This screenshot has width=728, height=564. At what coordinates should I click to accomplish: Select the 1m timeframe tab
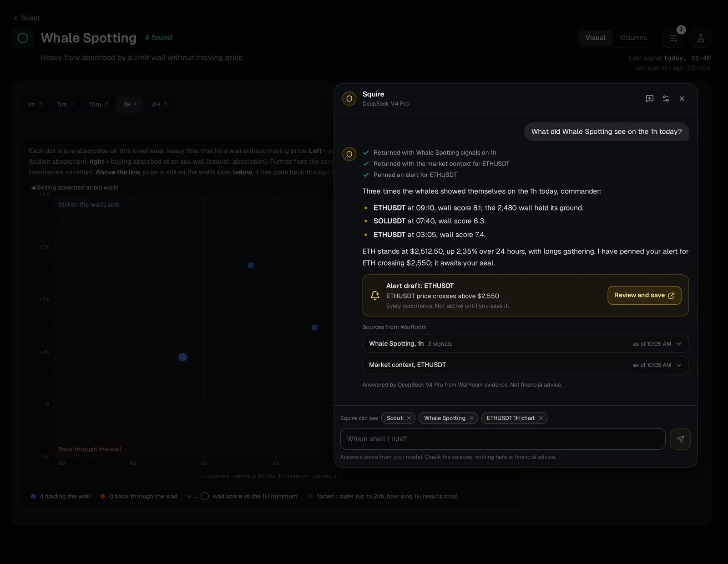coord(35,105)
